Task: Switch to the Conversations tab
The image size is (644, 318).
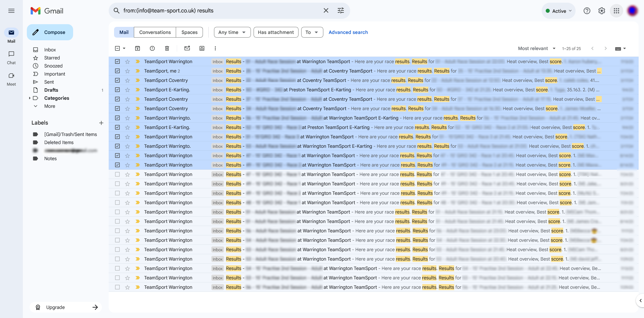Action: click(155, 32)
